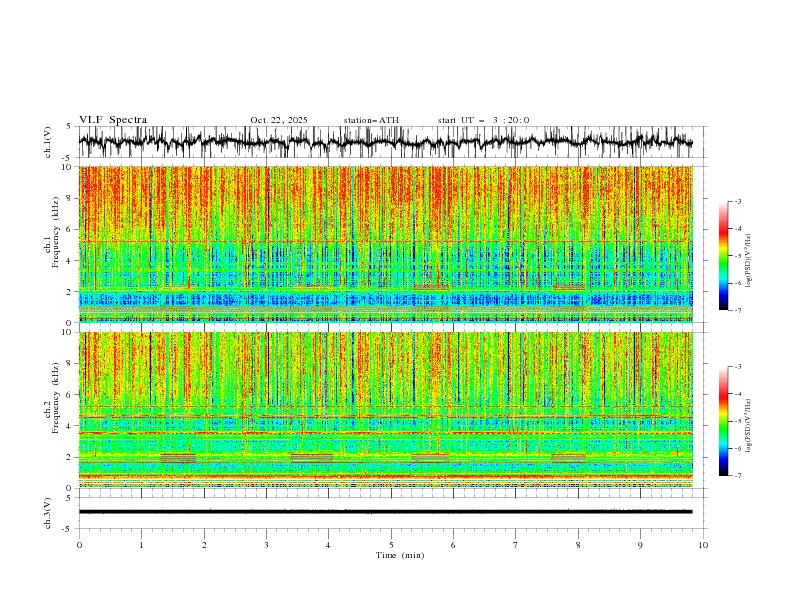Screen dimensions: 792x612
Task: Click the "ch.1 Frequency (kHz)" axis label
Action: (x=52, y=232)
